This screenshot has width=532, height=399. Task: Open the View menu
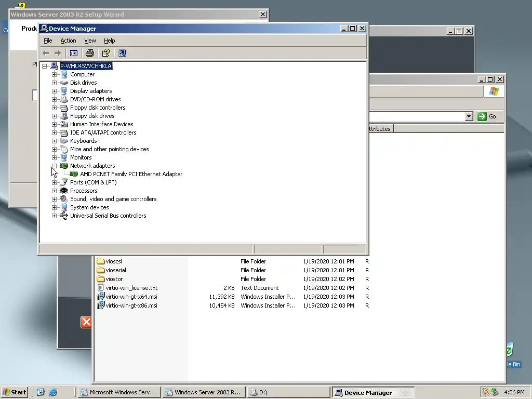(x=89, y=41)
